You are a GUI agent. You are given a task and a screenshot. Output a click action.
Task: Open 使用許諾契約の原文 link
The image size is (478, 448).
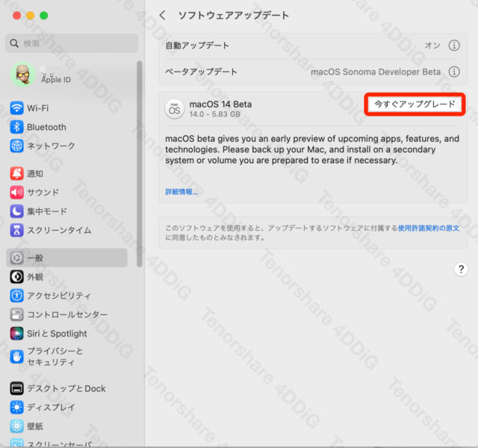[428, 228]
